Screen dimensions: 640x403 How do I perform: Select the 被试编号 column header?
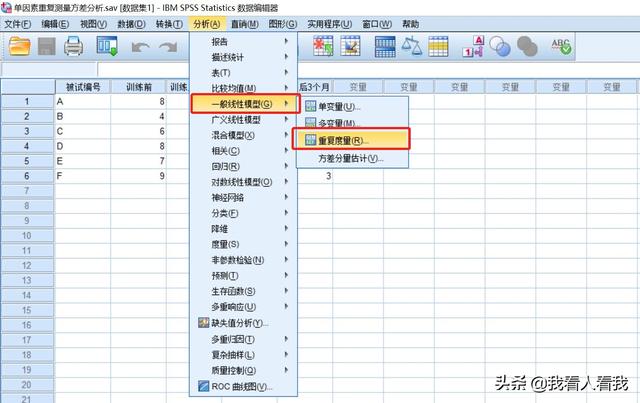click(83, 87)
